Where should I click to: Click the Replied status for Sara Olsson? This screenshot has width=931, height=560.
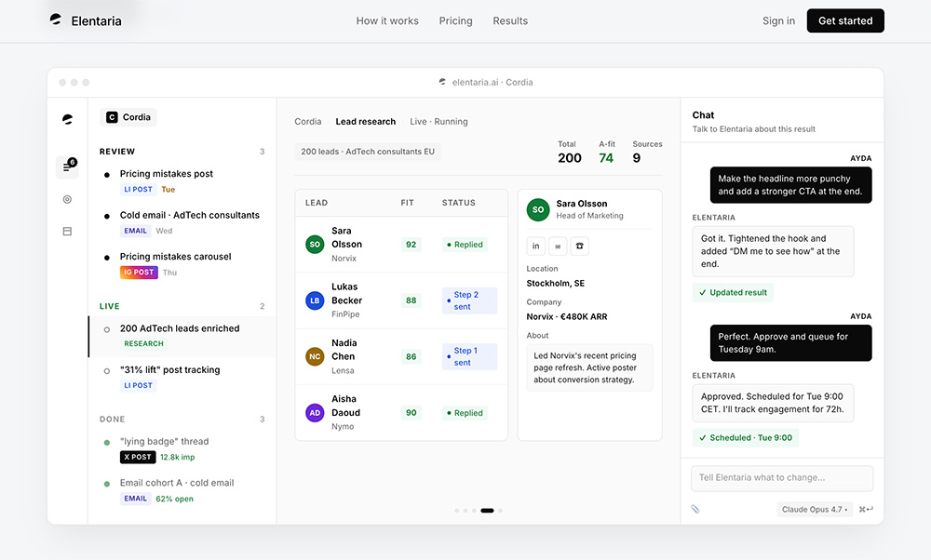[465, 245]
